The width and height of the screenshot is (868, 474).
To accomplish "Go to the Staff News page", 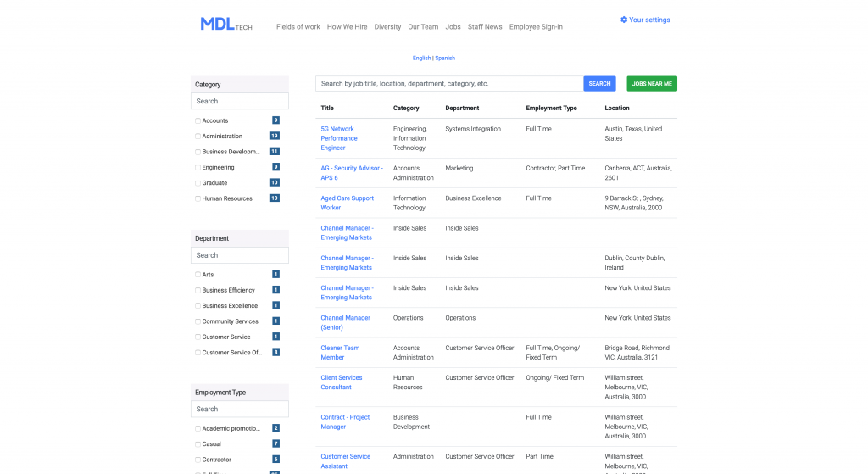I will click(485, 27).
